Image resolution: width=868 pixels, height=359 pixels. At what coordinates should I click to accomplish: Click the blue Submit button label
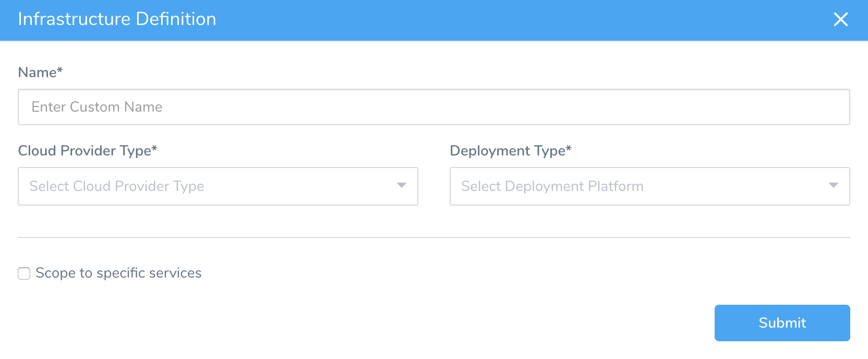pos(782,323)
